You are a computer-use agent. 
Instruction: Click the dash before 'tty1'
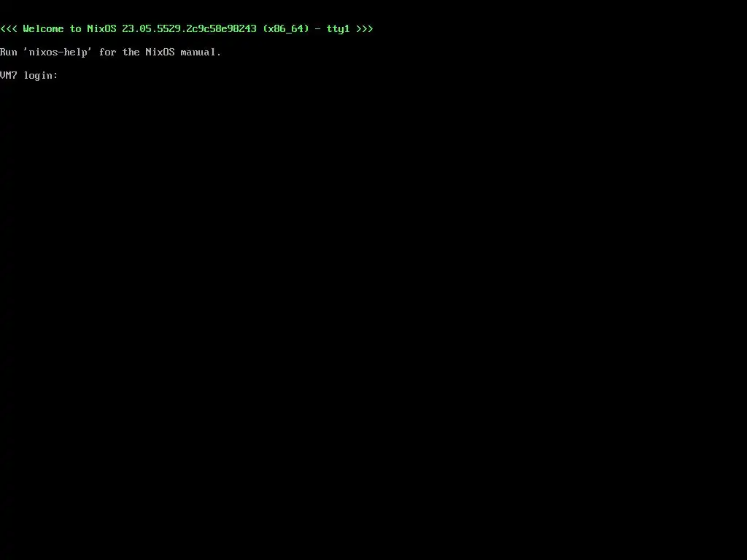tap(318, 29)
